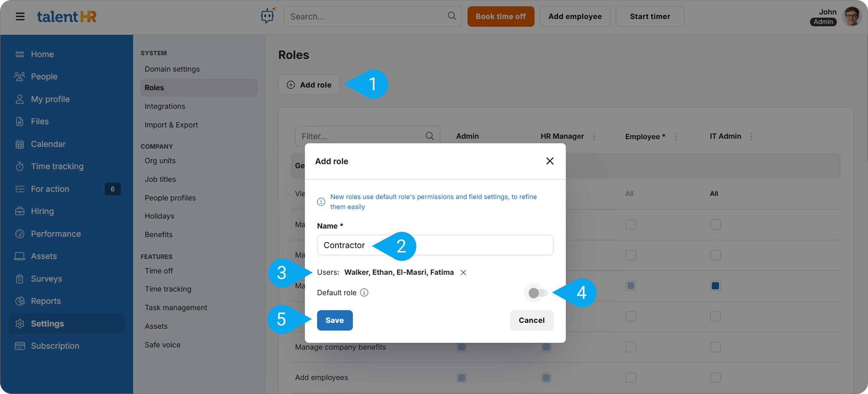
Task: Click the chatbot assistant icon
Action: (x=267, y=16)
